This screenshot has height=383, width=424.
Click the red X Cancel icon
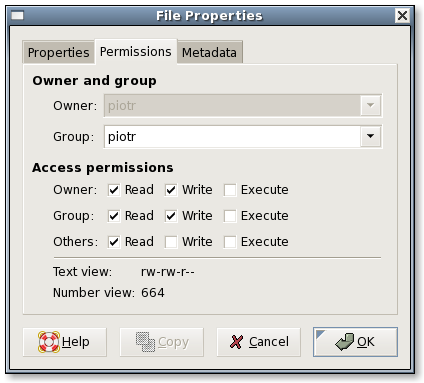(x=236, y=342)
